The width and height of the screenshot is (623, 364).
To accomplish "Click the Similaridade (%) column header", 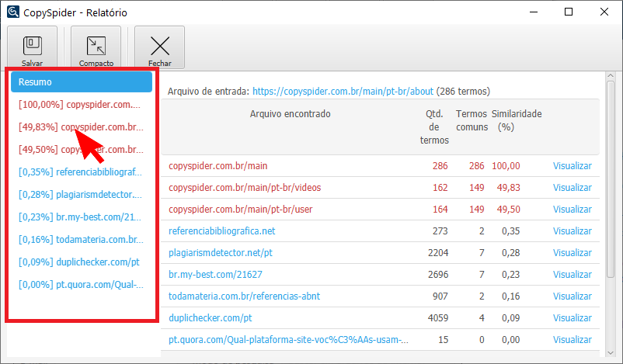I will 517,120.
